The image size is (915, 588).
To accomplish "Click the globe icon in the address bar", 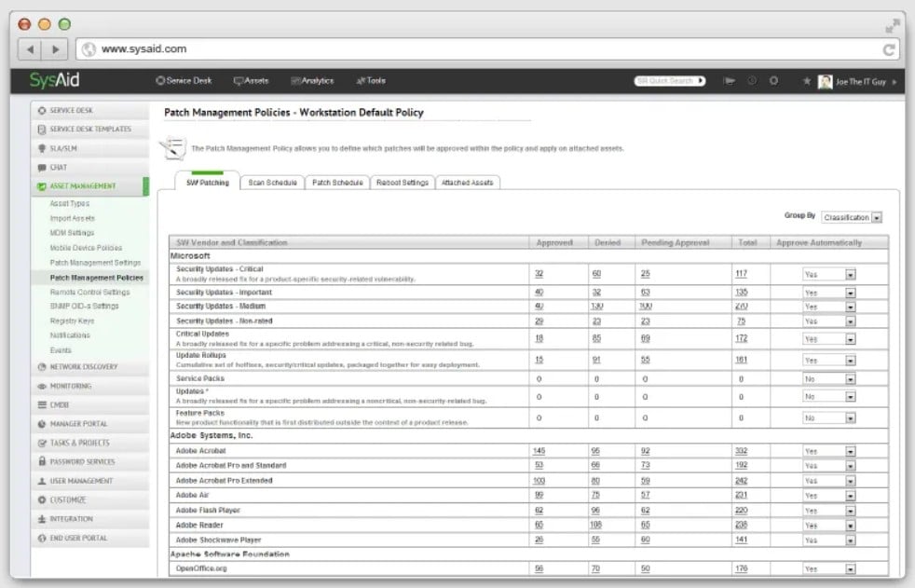I will pyautogui.click(x=89, y=49).
